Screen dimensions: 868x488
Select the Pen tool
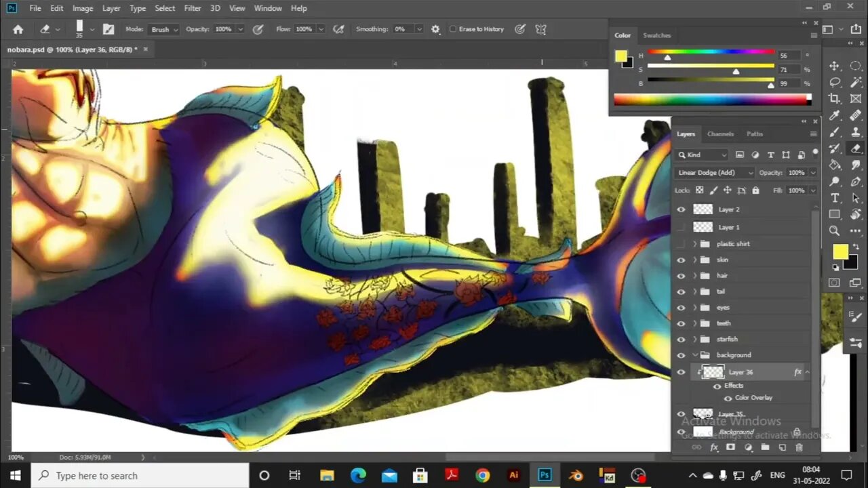pyautogui.click(x=856, y=182)
